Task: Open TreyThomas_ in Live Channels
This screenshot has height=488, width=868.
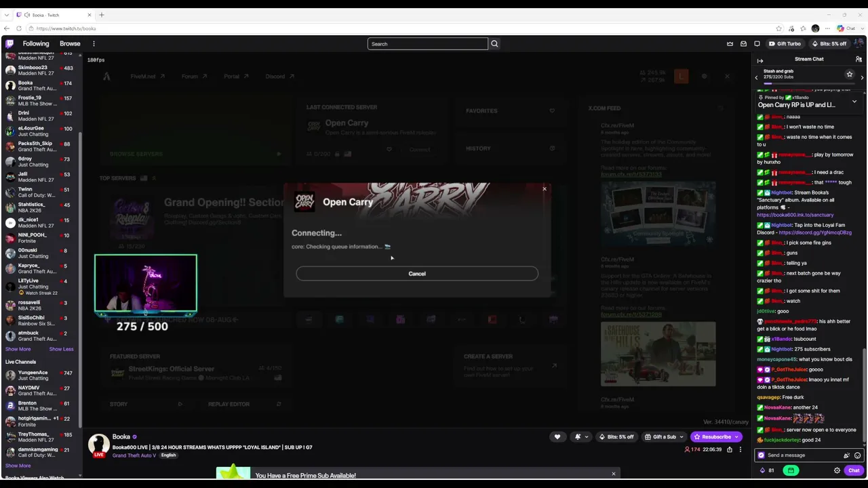Action: (39, 437)
